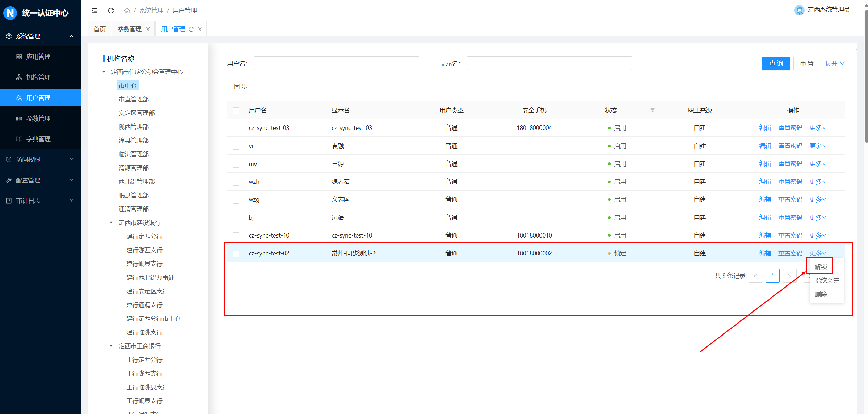This screenshot has width=868, height=414.
Task: Click 重置密码 for user my
Action: coord(790,164)
